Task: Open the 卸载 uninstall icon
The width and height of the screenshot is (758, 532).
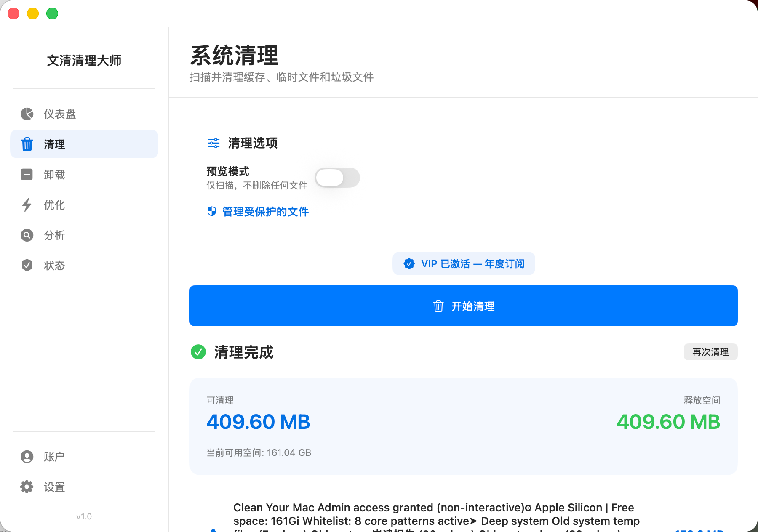Action: click(27, 175)
